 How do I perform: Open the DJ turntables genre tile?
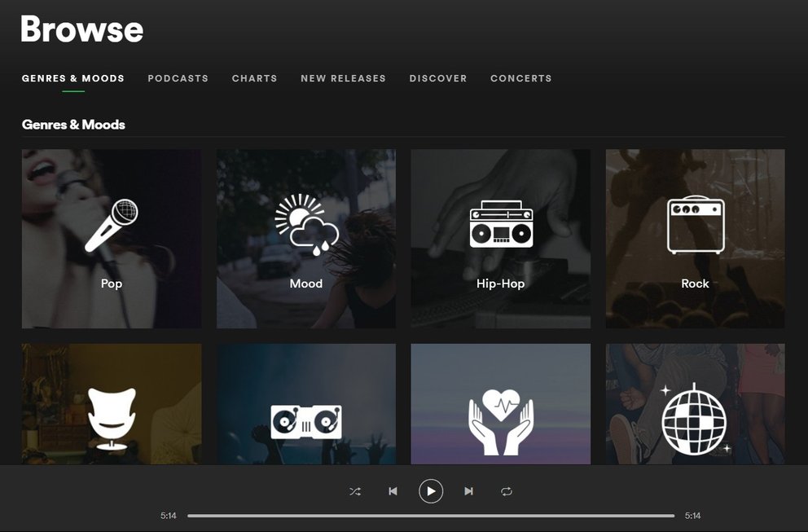306,404
